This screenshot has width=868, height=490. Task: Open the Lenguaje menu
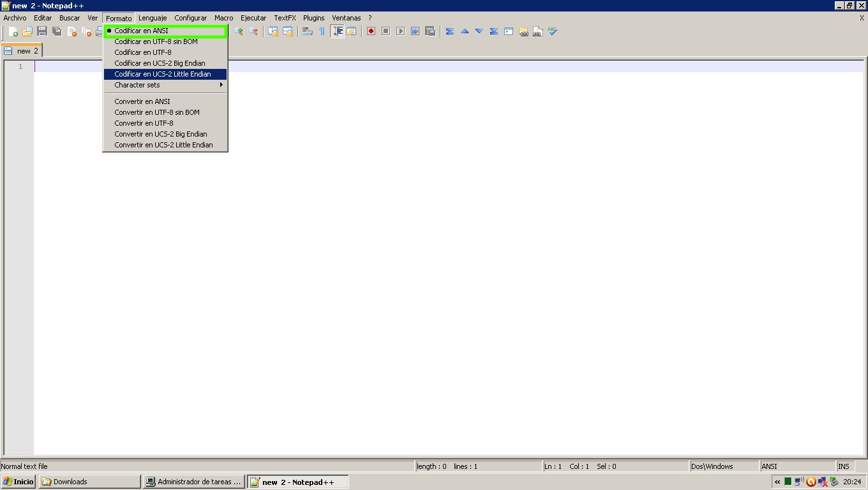click(x=153, y=18)
